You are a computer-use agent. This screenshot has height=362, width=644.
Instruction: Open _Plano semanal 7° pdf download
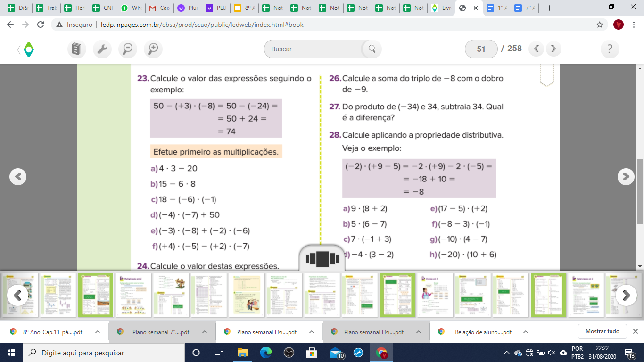[154, 332]
